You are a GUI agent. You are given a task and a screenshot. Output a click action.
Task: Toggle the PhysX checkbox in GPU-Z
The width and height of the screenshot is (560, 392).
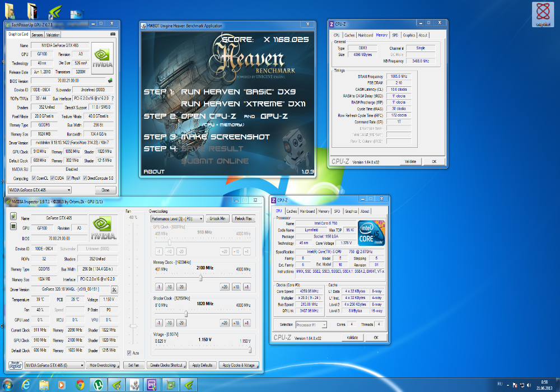tap(68, 178)
